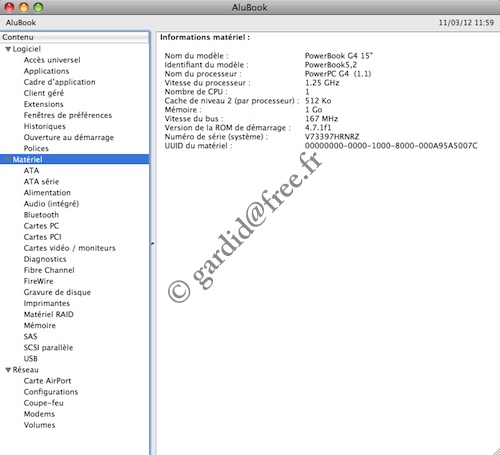Collapse the Logiciel section triangle

coord(8,49)
